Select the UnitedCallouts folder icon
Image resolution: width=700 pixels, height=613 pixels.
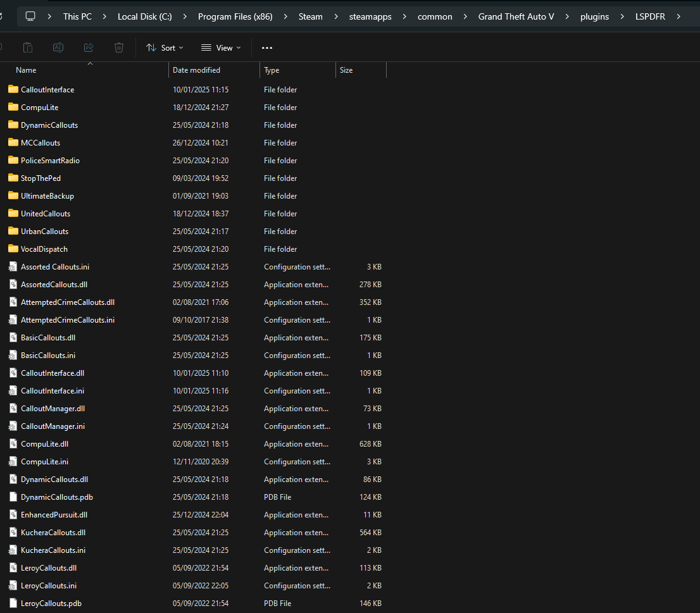13,213
